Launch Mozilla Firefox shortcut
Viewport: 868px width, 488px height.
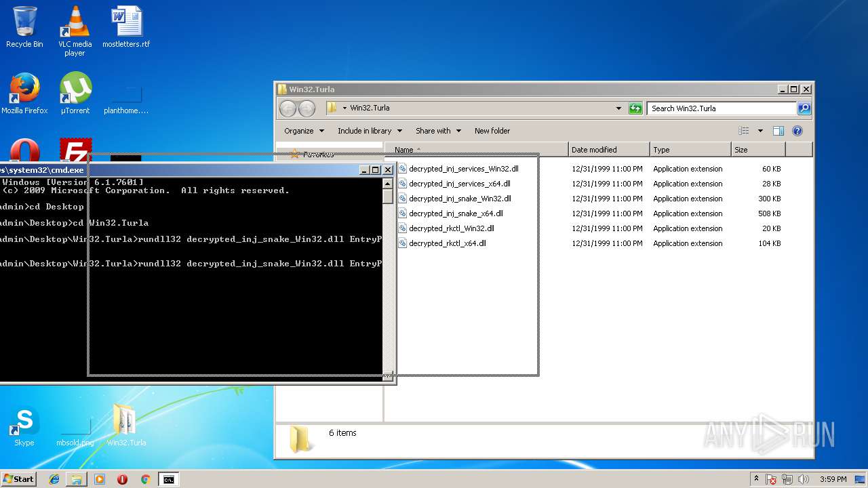[24, 94]
